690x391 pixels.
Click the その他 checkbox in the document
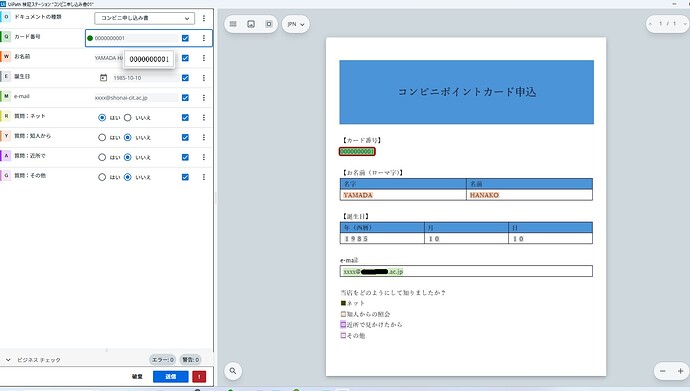(343, 336)
